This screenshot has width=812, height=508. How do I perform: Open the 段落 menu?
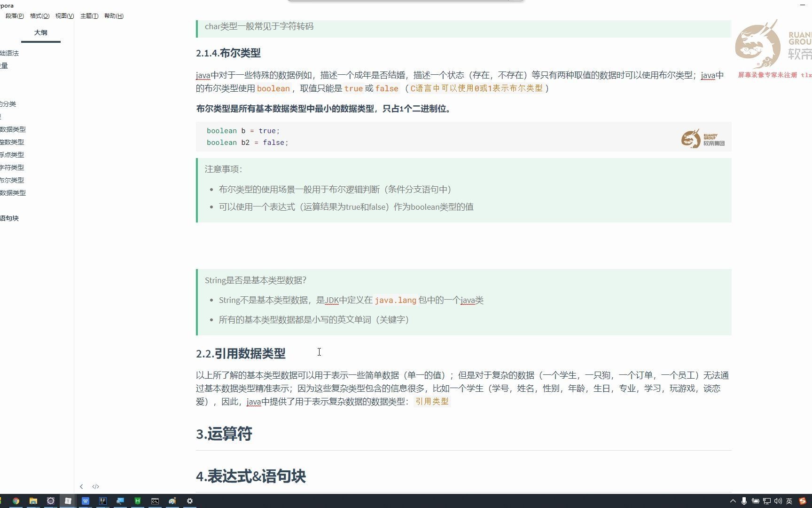tap(14, 16)
